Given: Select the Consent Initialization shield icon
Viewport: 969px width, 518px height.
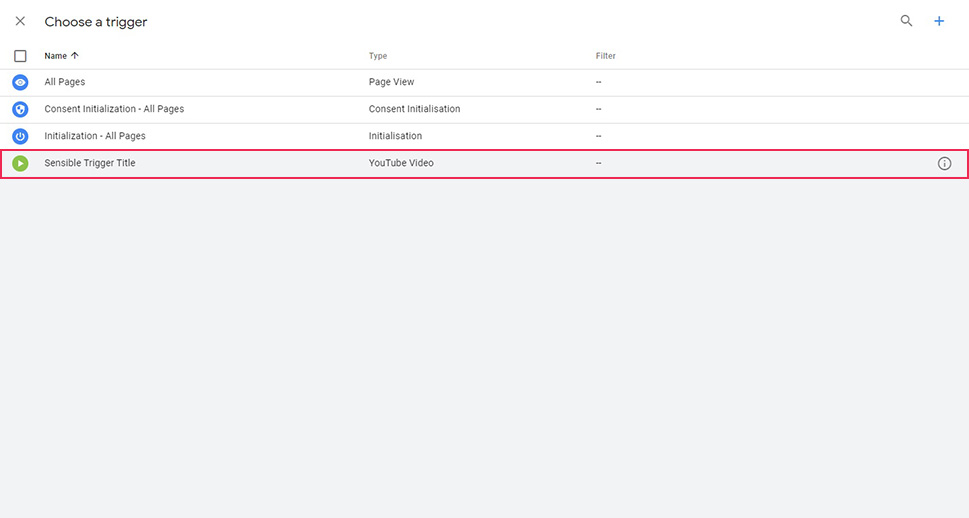Looking at the screenshot, I should point(20,109).
